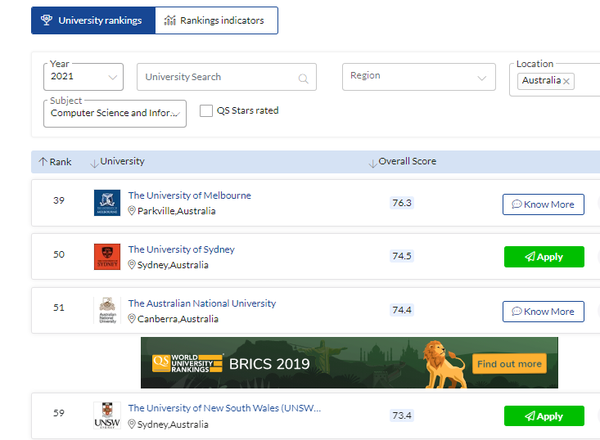
Task: Click the location pin beside Canberra, Australia
Action: pos(132,319)
